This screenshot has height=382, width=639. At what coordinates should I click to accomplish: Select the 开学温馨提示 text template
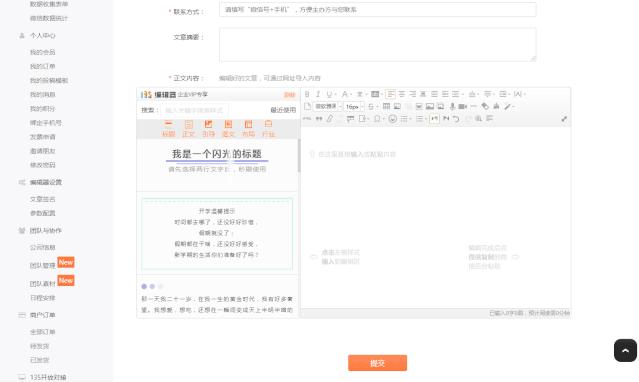[x=217, y=234]
